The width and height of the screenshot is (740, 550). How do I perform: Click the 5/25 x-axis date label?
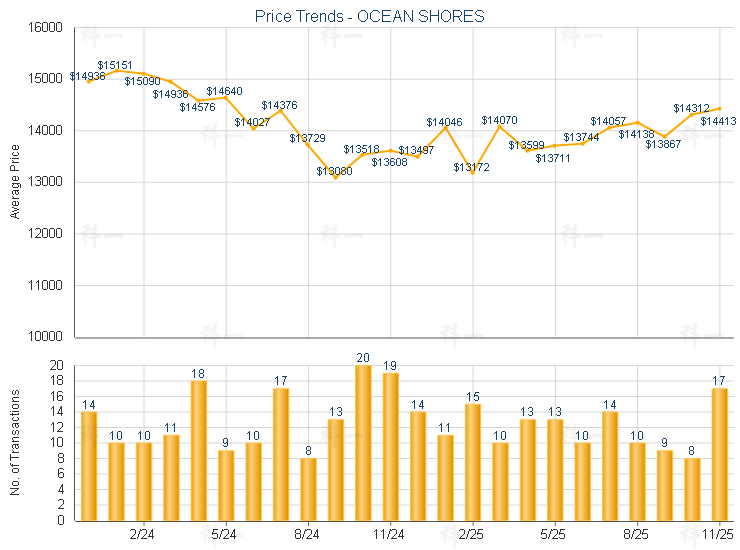553,535
